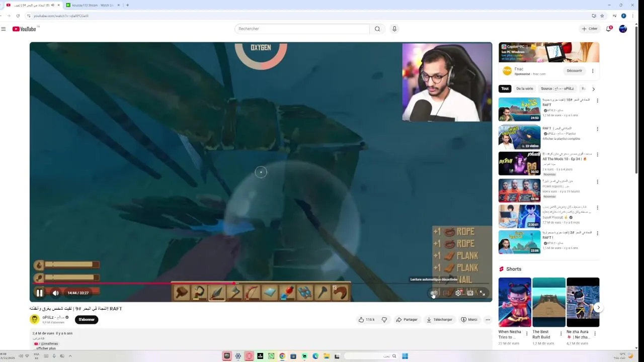Open Chrome from the taskbar
Image resolution: width=644 pixels, height=362 pixels.
(282, 356)
